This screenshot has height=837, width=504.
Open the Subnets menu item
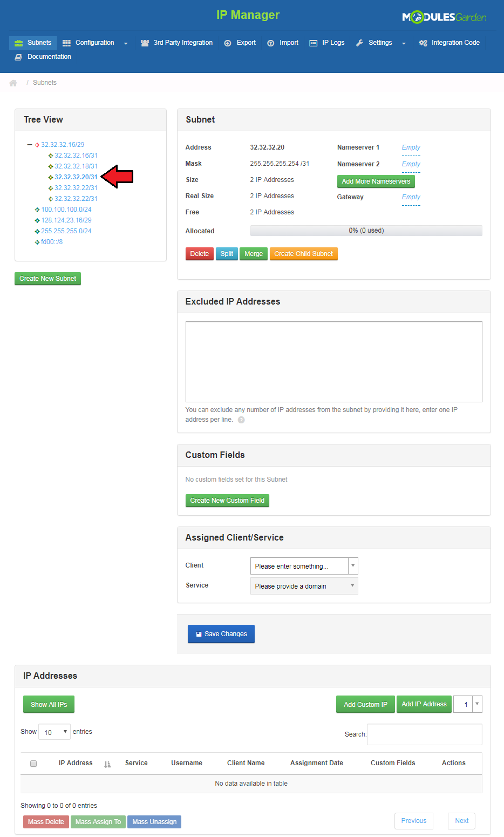33,43
